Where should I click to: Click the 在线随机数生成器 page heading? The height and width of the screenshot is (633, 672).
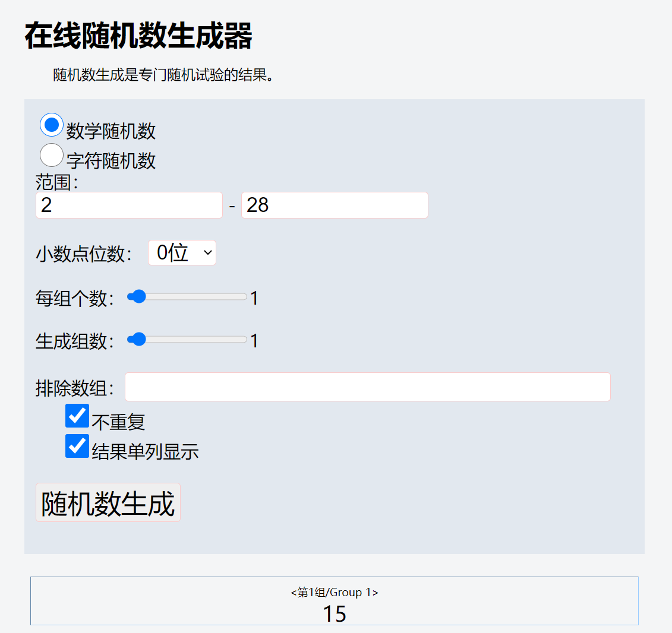tap(138, 36)
